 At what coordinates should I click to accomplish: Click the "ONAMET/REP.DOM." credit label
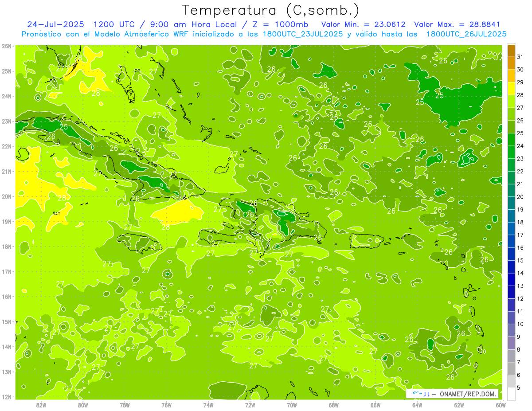click(468, 394)
